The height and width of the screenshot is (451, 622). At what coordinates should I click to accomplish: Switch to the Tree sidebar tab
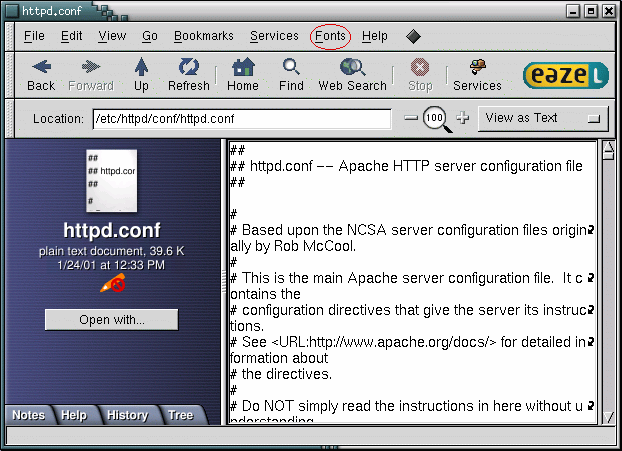(x=181, y=415)
